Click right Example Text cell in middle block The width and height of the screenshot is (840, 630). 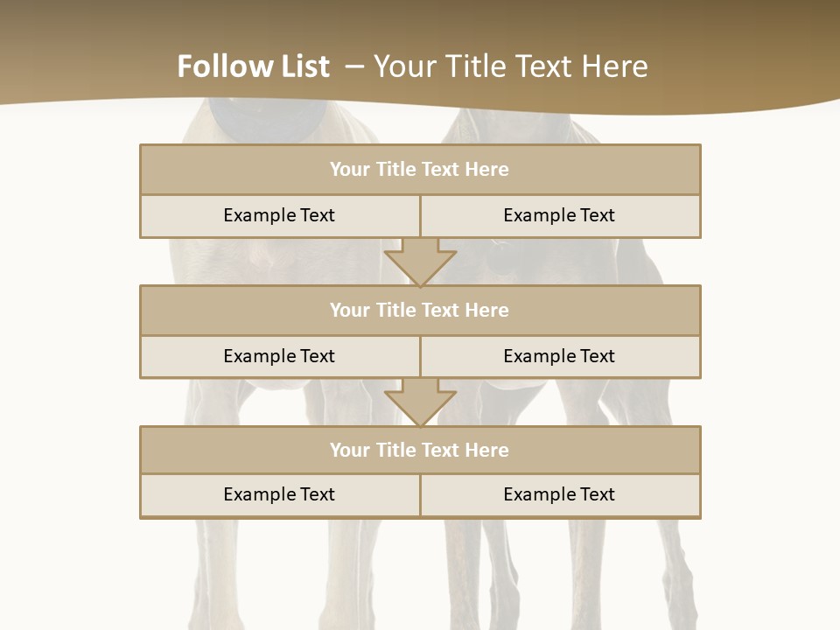click(560, 356)
